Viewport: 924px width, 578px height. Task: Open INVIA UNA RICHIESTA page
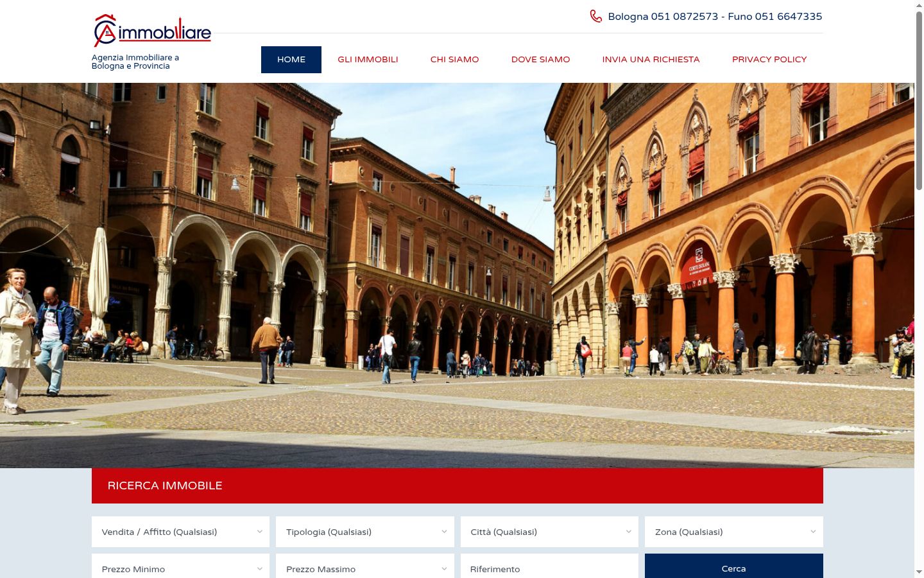[x=651, y=60]
